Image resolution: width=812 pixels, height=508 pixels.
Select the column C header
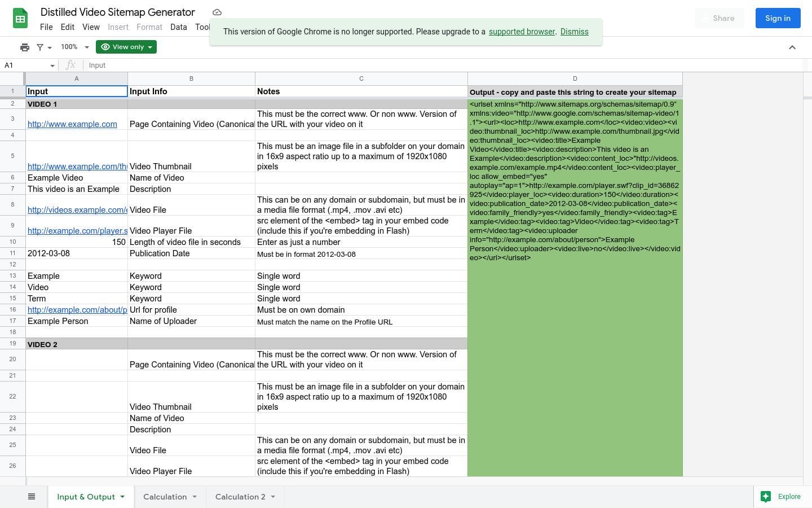361,78
